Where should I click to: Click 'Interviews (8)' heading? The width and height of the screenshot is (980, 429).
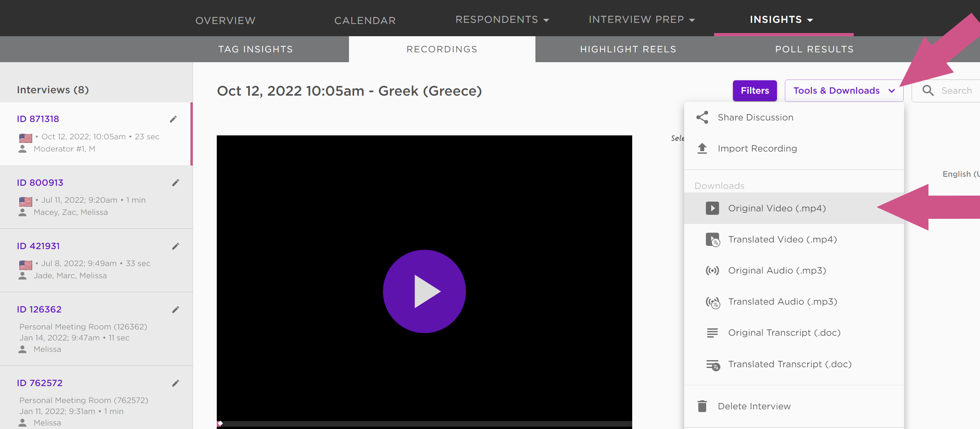53,90
